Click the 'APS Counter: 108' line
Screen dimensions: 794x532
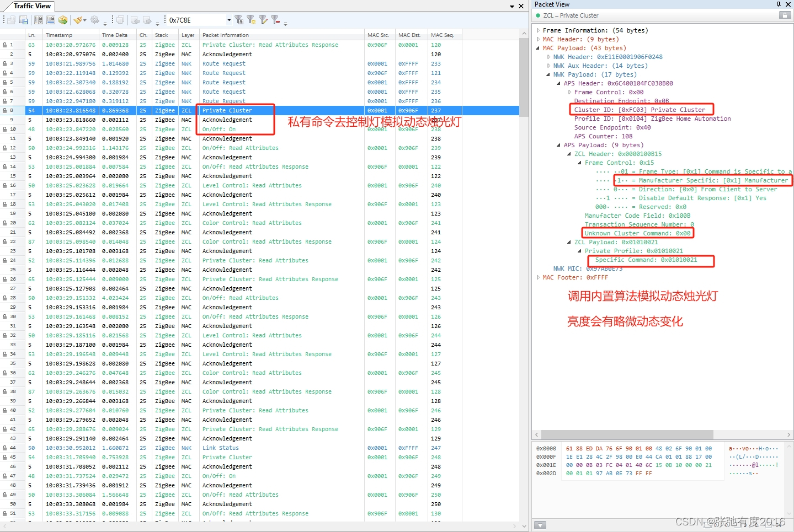tap(603, 136)
